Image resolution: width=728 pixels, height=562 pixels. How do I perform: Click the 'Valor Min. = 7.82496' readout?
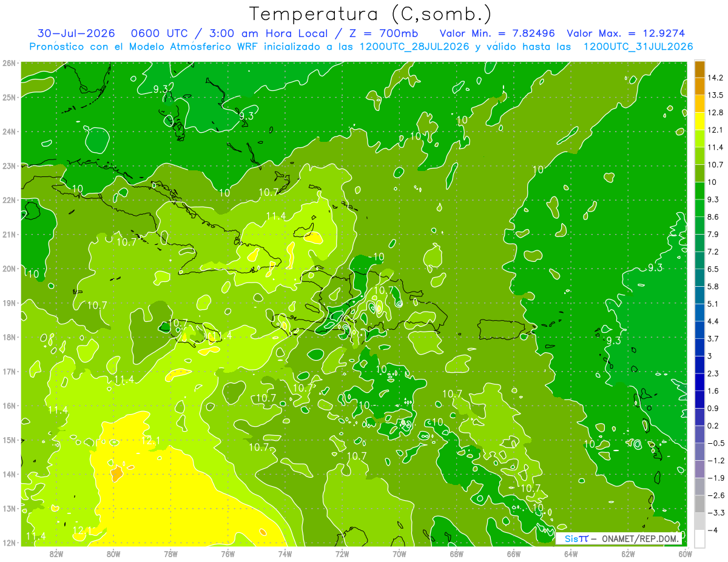click(497, 33)
